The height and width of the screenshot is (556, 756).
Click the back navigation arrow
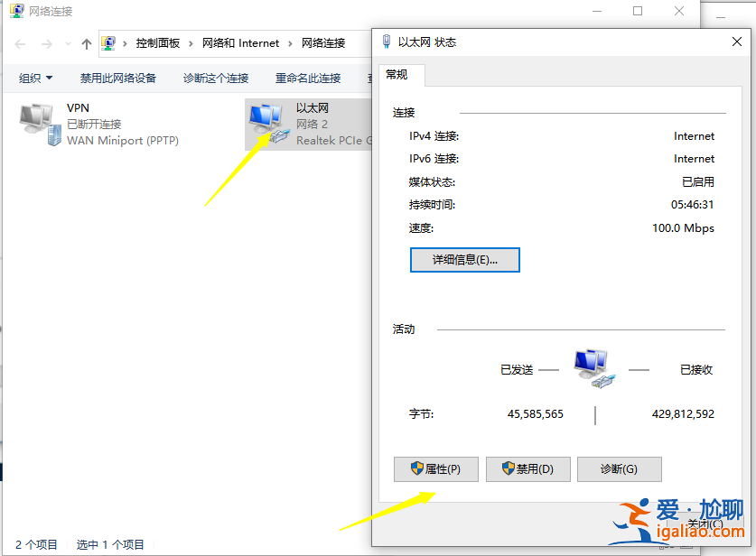coord(20,42)
